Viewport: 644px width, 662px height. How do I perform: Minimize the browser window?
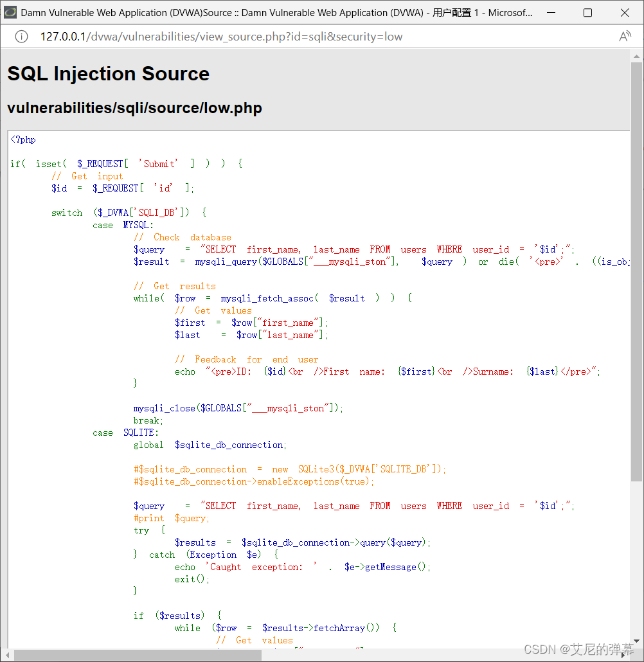551,13
